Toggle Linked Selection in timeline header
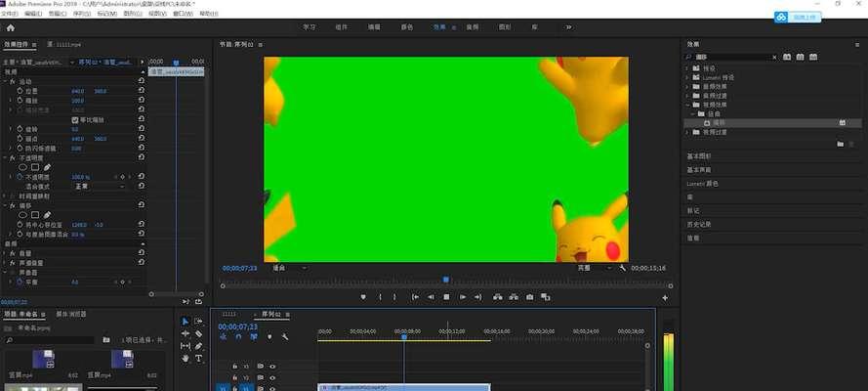Viewport: 868px width, 391px height. pos(254,336)
